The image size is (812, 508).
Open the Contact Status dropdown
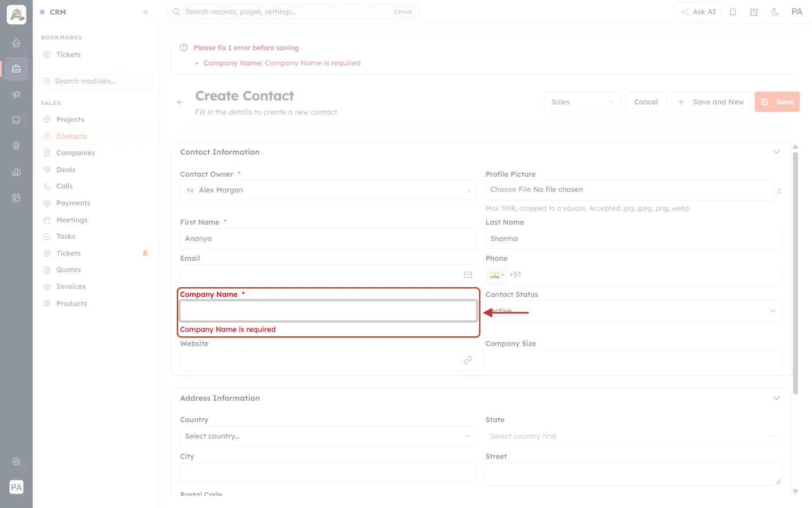[633, 311]
